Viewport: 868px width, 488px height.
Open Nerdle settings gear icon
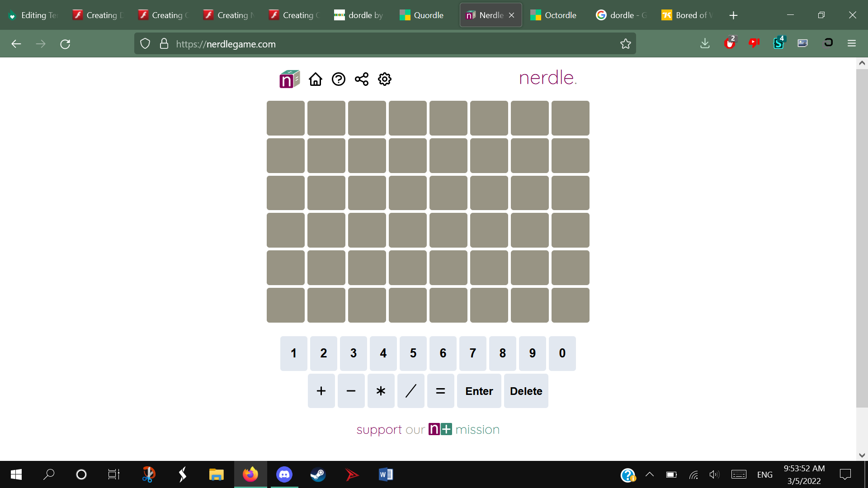click(x=385, y=79)
